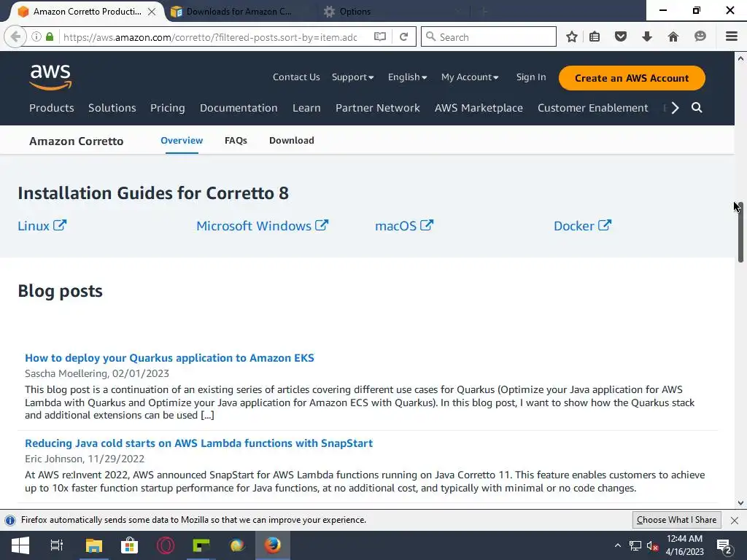Click Choose What I Share button

(676, 520)
